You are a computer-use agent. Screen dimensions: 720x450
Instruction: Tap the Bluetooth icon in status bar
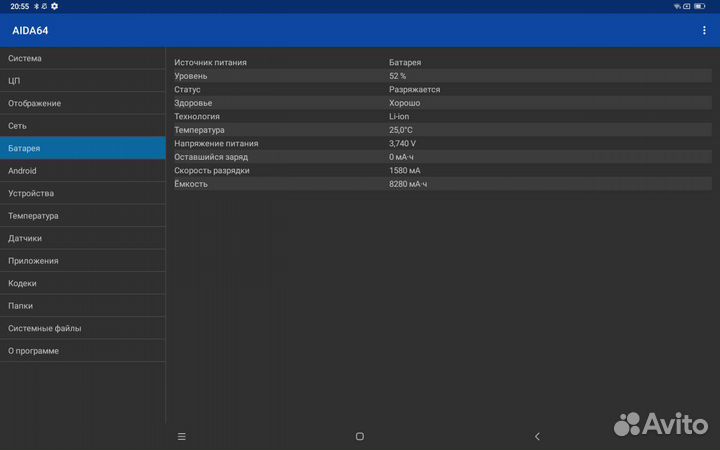37,6
